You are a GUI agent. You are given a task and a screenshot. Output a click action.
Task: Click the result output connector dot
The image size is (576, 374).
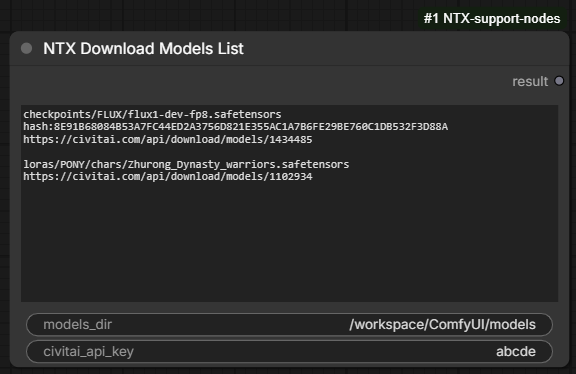point(559,81)
